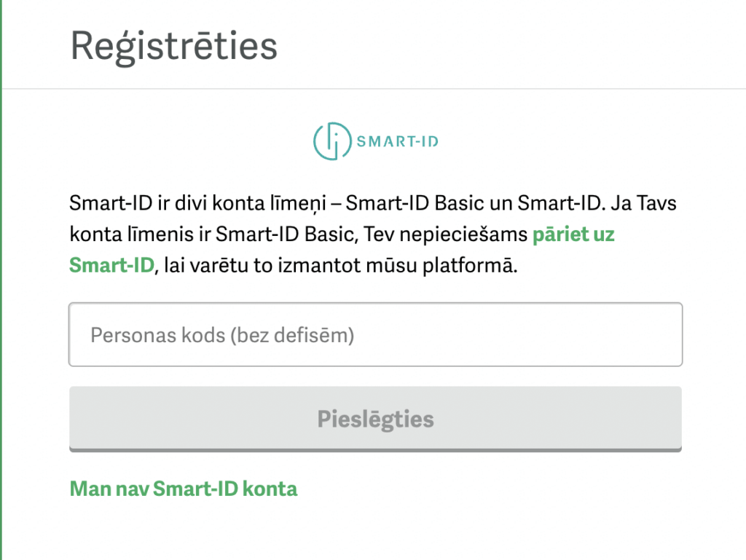This screenshot has width=746, height=560.
Task: Click the text lai varētu to izmantot
Action: [262, 265]
